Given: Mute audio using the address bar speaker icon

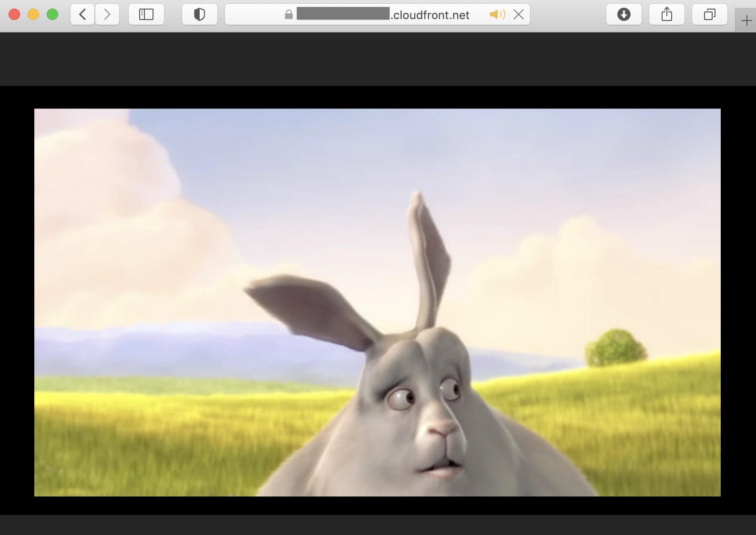Looking at the screenshot, I should coord(497,14).
